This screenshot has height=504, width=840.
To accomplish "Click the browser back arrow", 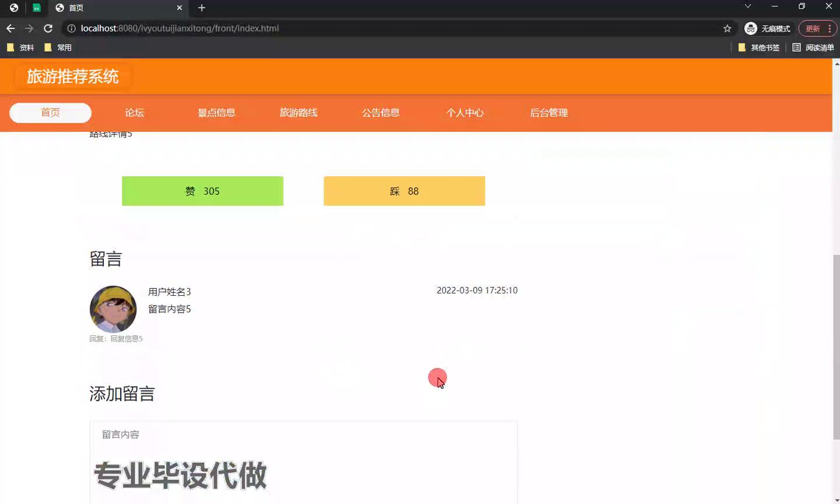I will (x=10, y=28).
